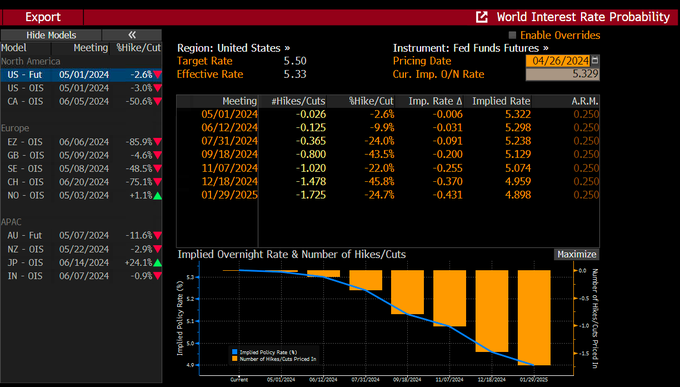The image size is (680, 387).
Task: Click the Effective Rate value 5.33
Action: pyautogui.click(x=295, y=74)
